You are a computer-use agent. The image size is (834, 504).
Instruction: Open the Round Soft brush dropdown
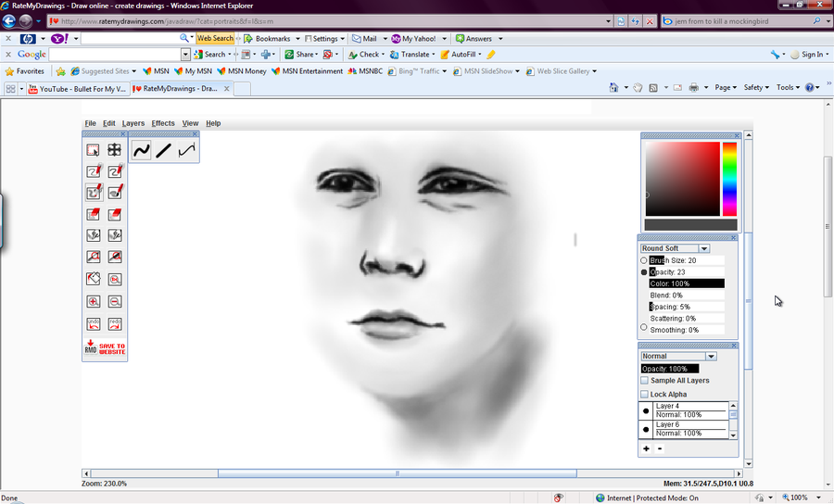[704, 248]
